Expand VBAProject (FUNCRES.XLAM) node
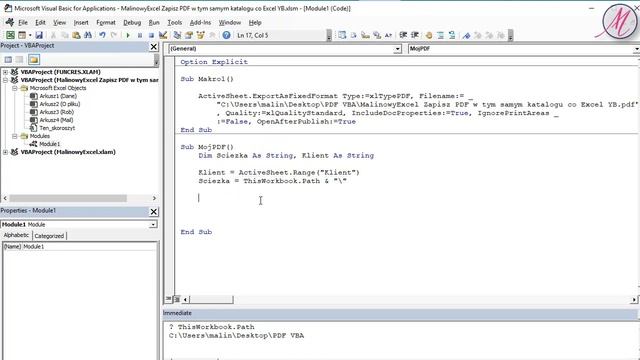The height and width of the screenshot is (360, 640). coord(5,72)
